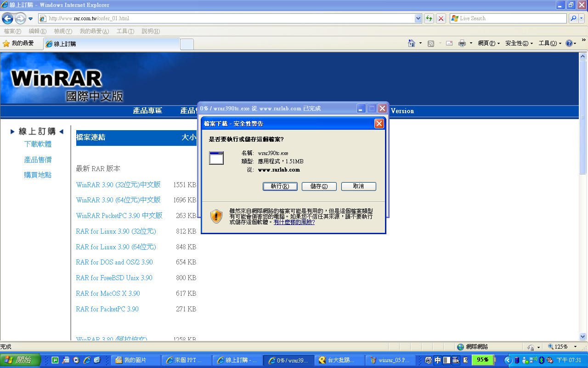Image resolution: width=588 pixels, height=368 pixels.
Task: Click the browser Forward arrow button
Action: point(20,18)
